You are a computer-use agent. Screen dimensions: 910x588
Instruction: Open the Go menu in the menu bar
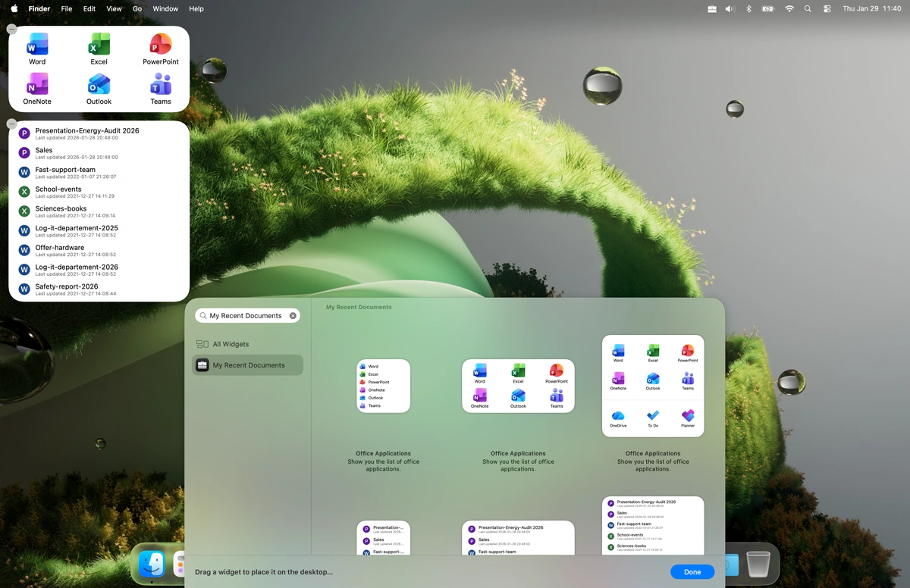(x=137, y=8)
